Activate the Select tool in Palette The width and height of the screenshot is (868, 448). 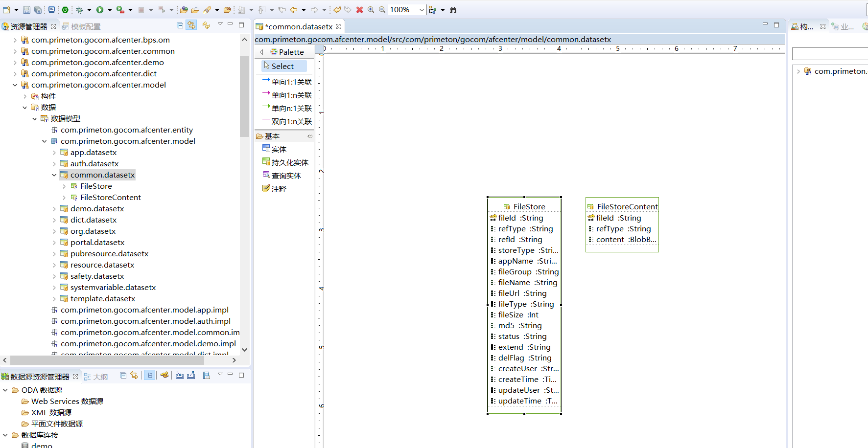(282, 66)
